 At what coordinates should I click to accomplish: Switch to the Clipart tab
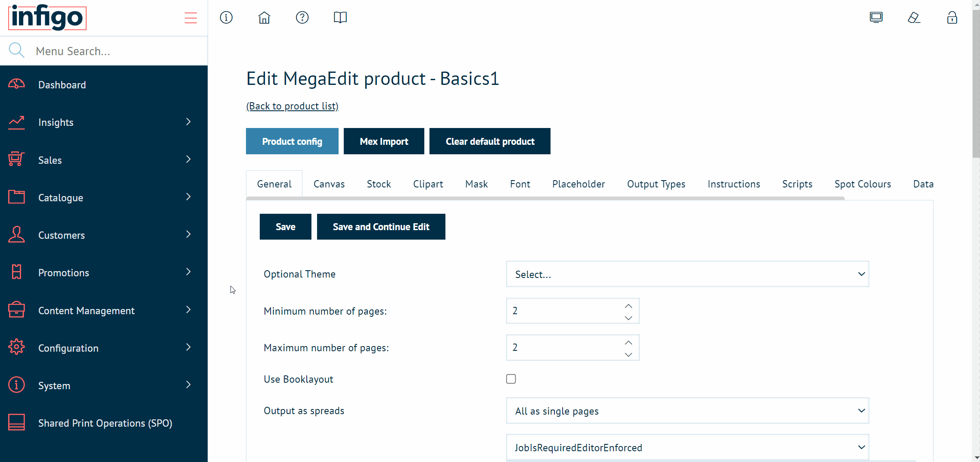click(x=428, y=184)
